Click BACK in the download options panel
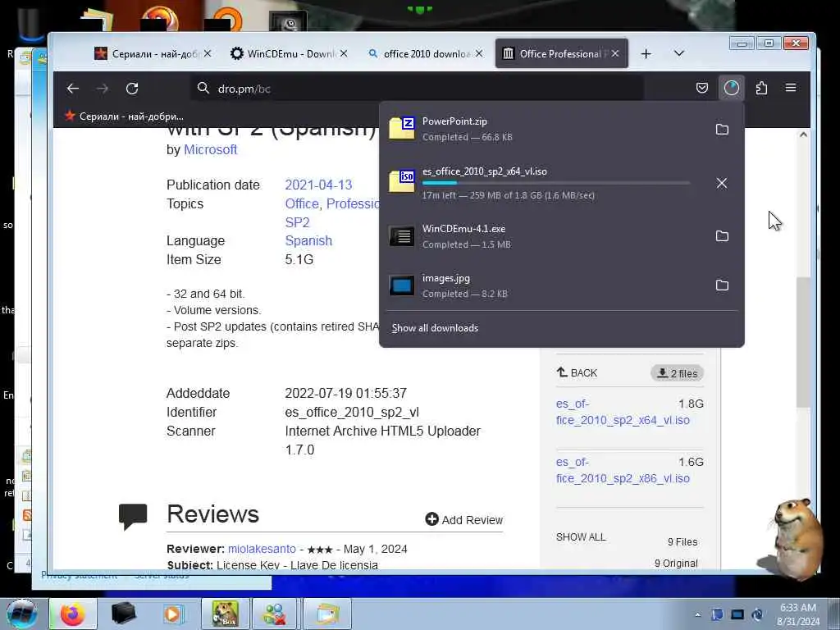The height and width of the screenshot is (630, 840). (577, 373)
